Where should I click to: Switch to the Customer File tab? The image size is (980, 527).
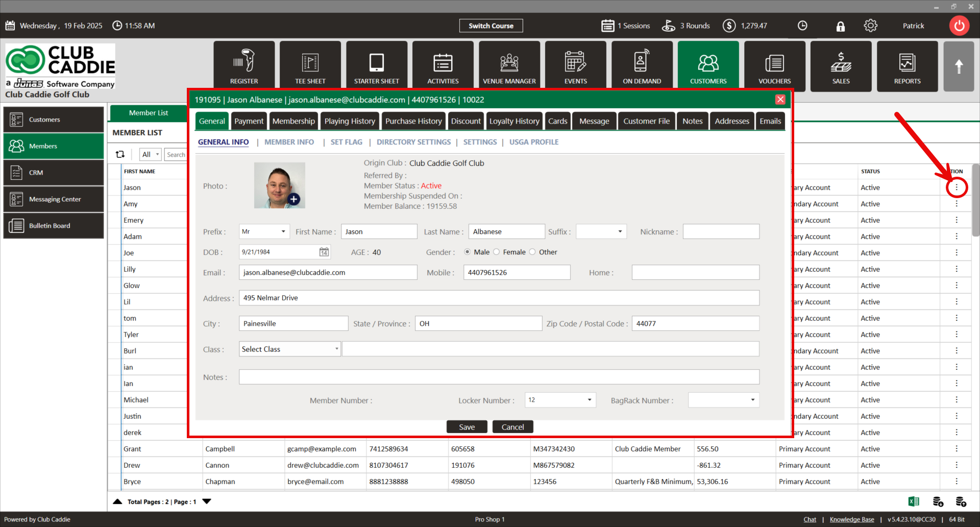pyautogui.click(x=646, y=121)
